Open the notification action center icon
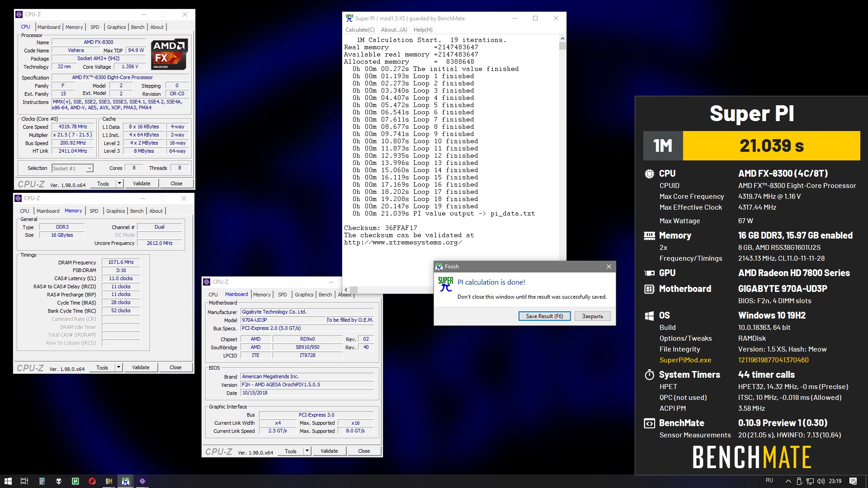The height and width of the screenshot is (488, 868). pos(853,481)
